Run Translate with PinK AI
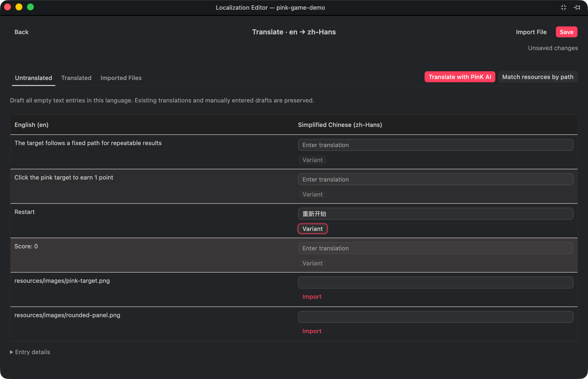 pyautogui.click(x=460, y=77)
